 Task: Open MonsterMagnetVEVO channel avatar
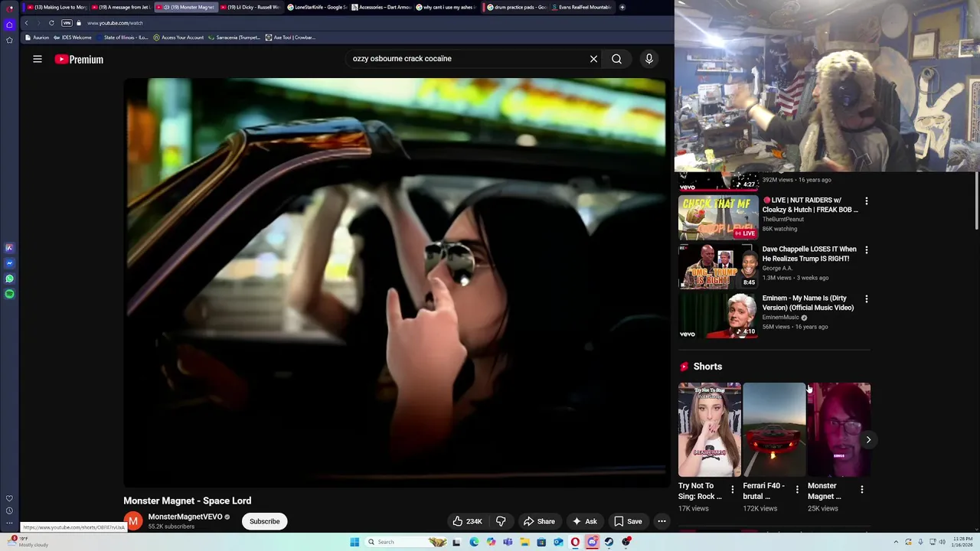coord(133,521)
